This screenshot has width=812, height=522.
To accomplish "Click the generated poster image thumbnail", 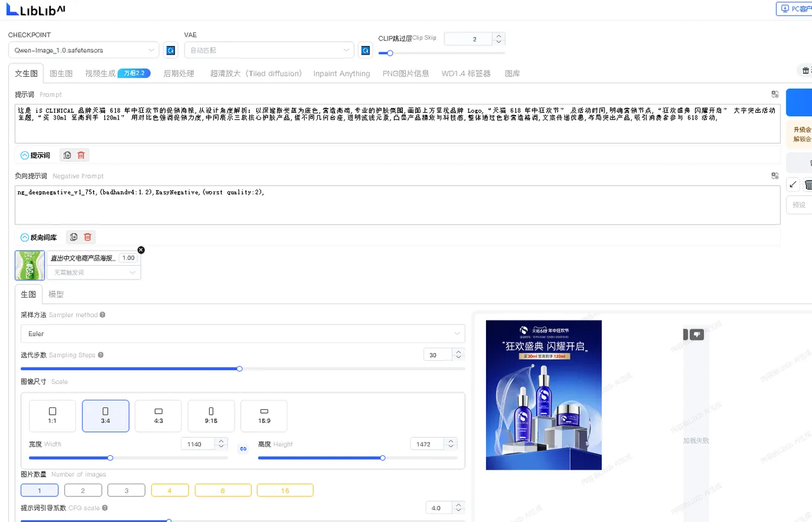I will point(543,395).
